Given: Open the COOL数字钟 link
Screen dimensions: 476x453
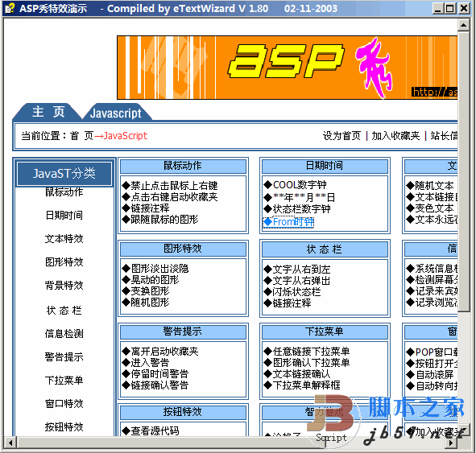Looking at the screenshot, I should (x=295, y=184).
